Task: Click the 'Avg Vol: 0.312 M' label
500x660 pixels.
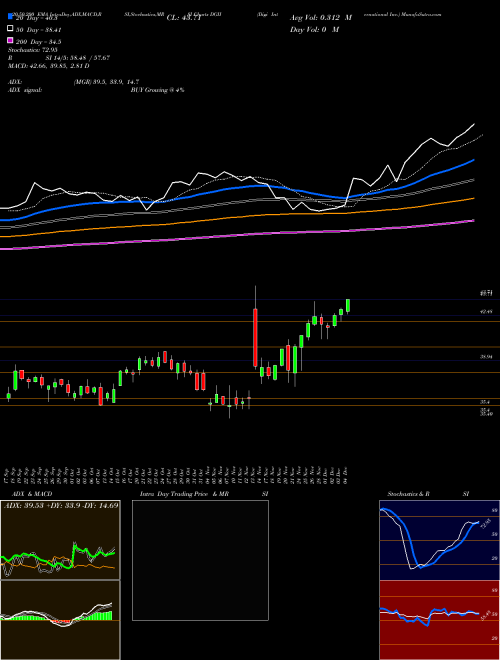Action: [x=321, y=18]
